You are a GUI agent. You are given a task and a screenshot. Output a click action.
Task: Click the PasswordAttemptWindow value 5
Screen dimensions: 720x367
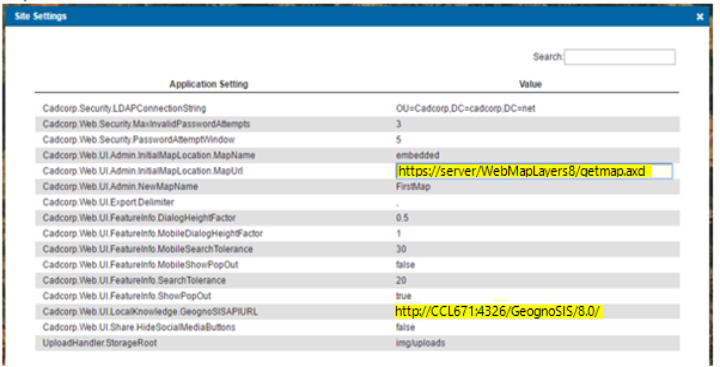click(x=399, y=140)
